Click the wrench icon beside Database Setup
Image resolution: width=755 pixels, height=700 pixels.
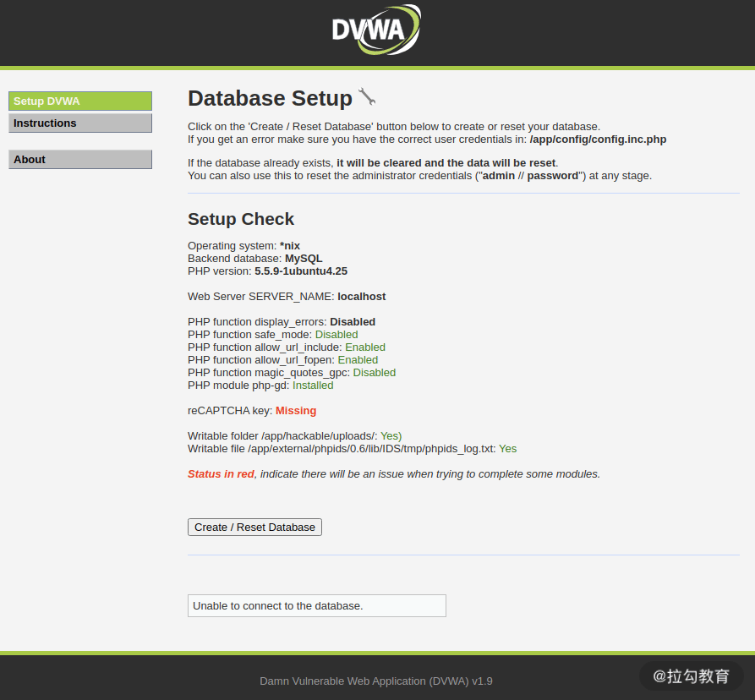(x=367, y=96)
